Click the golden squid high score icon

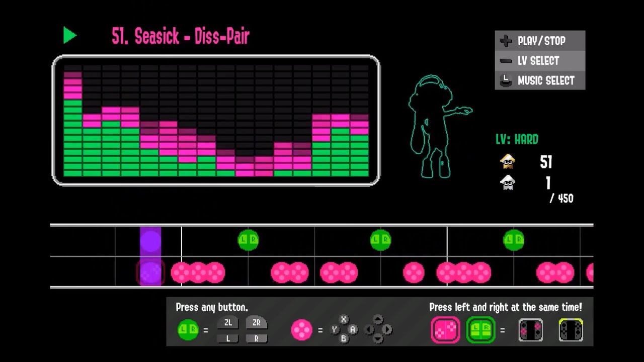[508, 161]
